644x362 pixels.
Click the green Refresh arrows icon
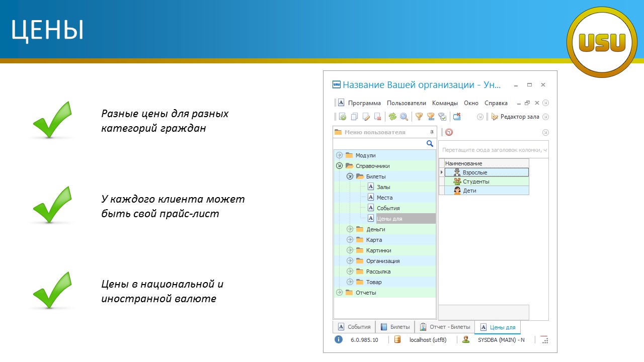point(392,117)
